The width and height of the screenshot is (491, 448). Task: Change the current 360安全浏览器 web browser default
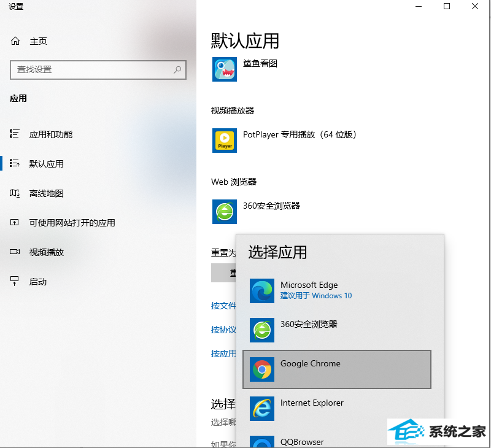tap(271, 206)
